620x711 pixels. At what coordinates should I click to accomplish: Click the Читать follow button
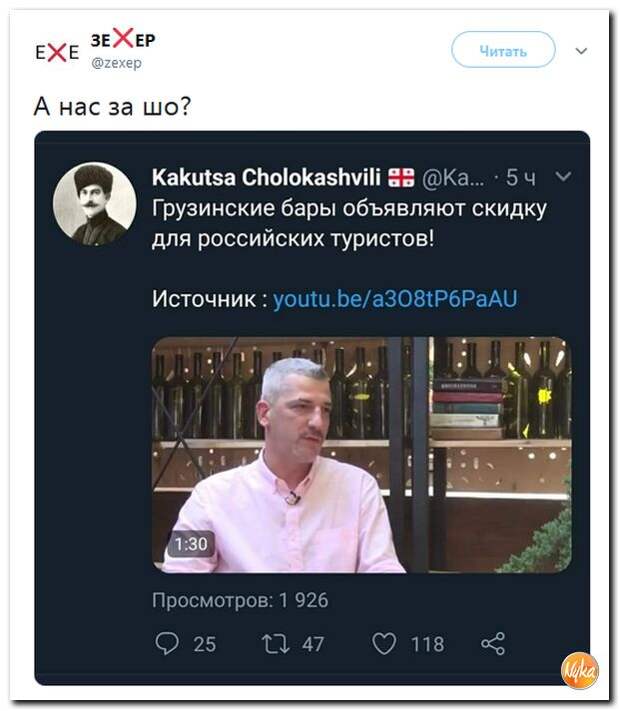coord(503,50)
